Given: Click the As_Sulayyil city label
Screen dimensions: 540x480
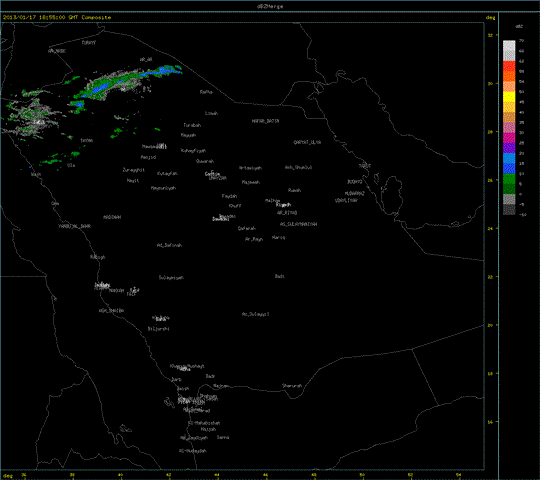Looking at the screenshot, I should pos(255,314).
